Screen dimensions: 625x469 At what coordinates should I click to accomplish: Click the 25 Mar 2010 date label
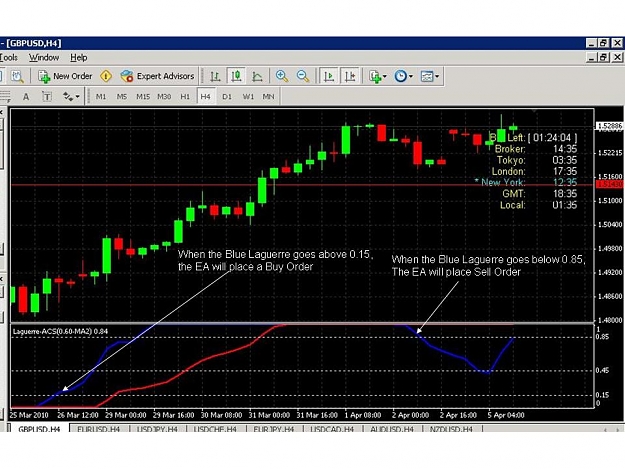[x=29, y=415]
